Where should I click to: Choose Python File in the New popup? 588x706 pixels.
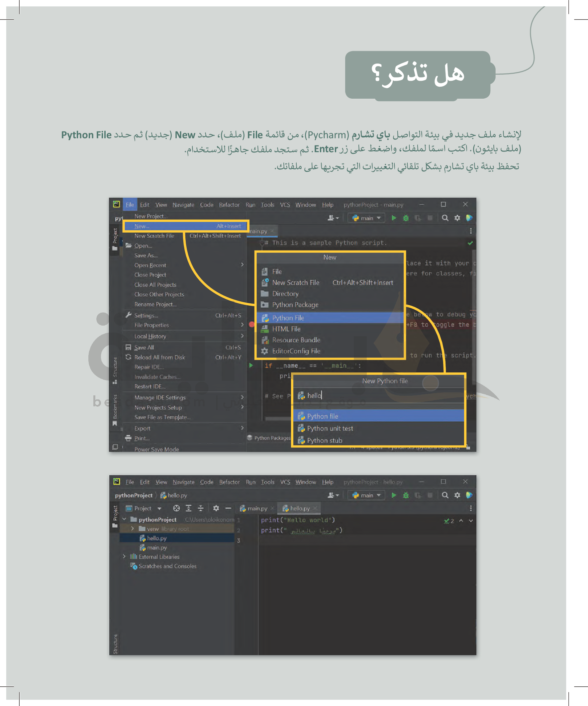coord(288,318)
